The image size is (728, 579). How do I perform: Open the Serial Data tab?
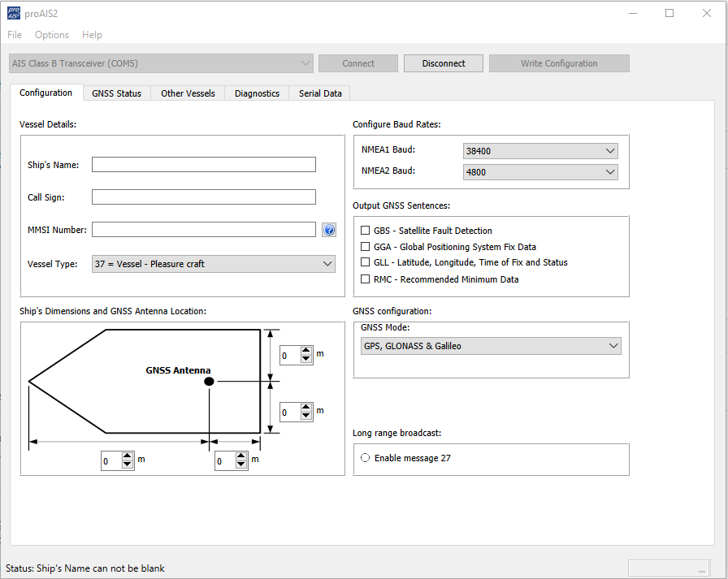(x=320, y=93)
